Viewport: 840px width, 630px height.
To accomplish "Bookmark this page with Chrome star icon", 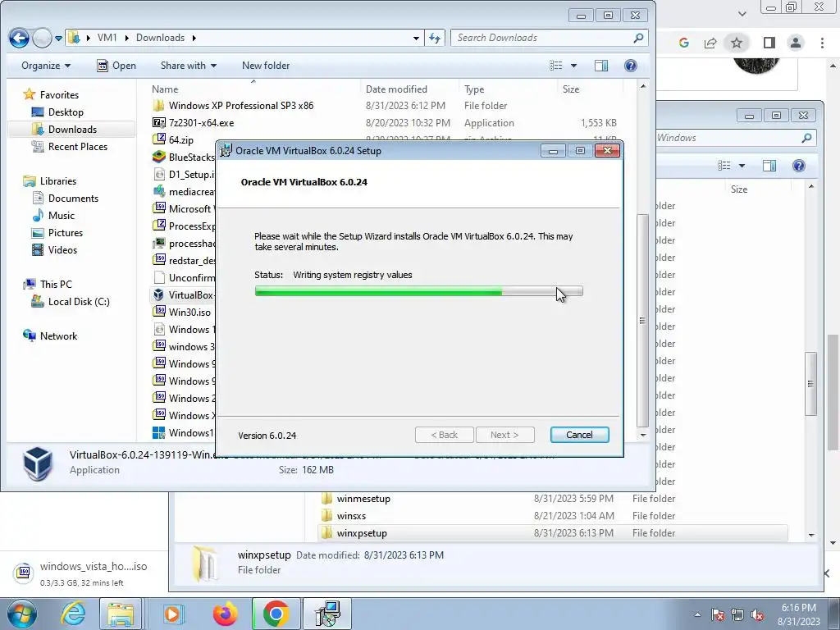I will 737,43.
